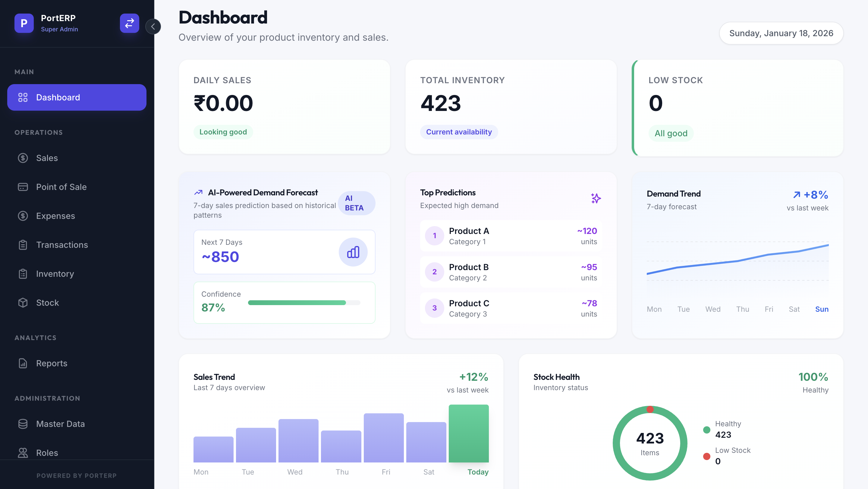The width and height of the screenshot is (868, 489).
Task: Click the All good badge
Action: click(671, 134)
